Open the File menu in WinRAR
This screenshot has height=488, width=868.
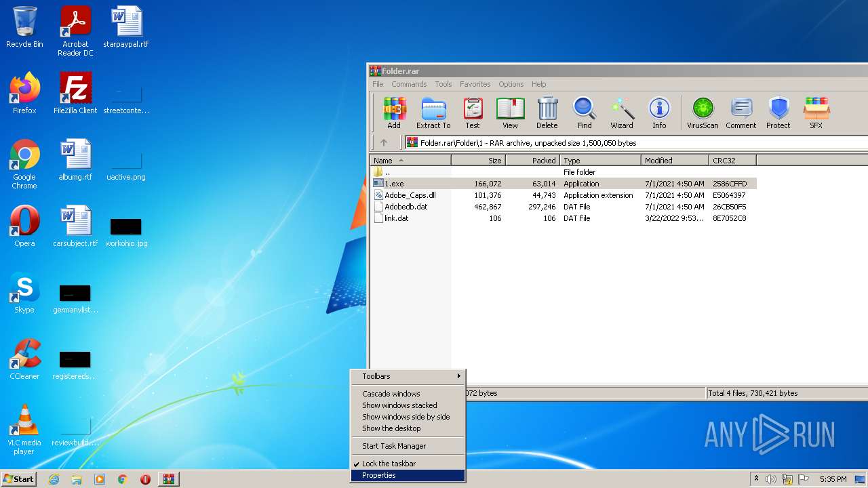point(378,84)
